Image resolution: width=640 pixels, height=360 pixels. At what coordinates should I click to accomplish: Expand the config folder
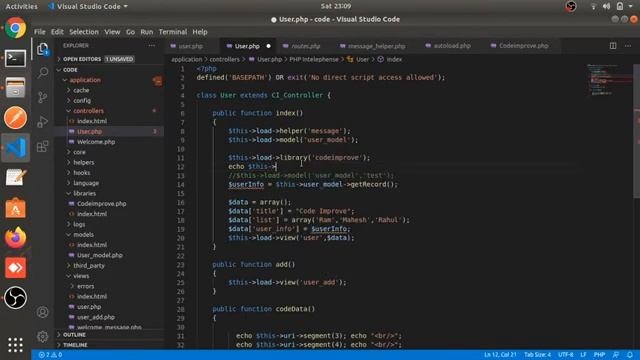click(x=82, y=100)
